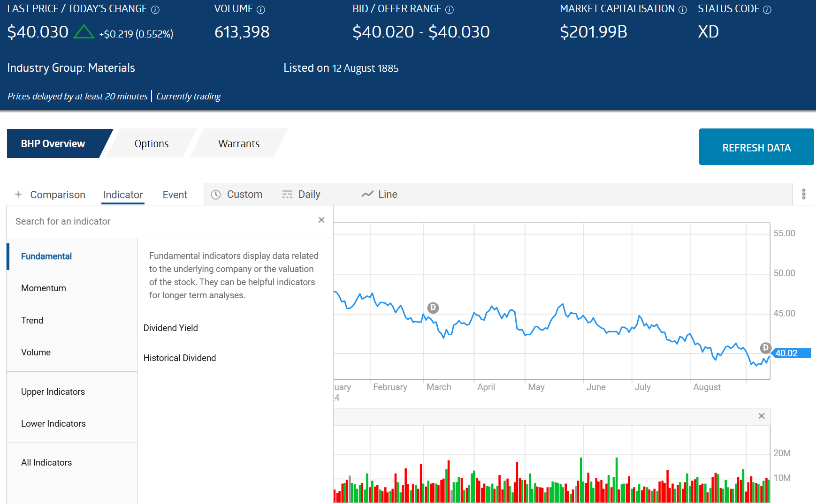Click the August label on time axis
This screenshot has width=816, height=504.
pos(707,387)
